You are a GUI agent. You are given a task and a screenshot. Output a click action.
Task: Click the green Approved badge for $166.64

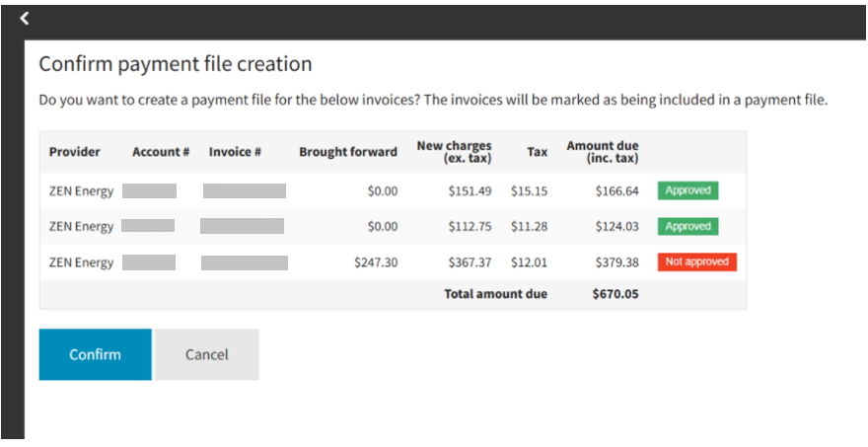click(687, 190)
